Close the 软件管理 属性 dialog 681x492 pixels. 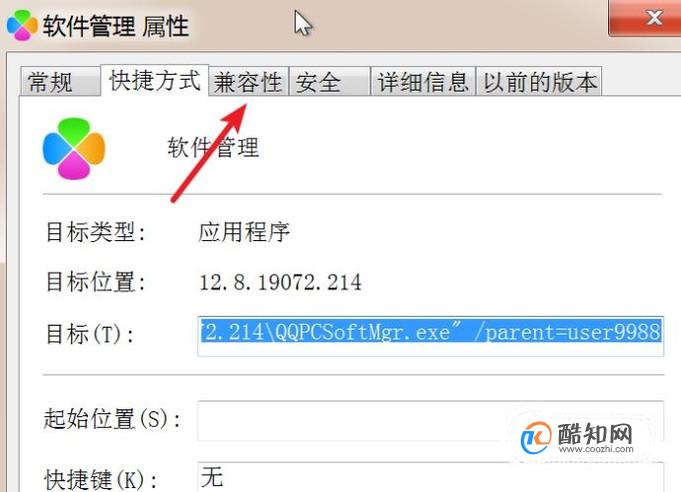(x=645, y=18)
